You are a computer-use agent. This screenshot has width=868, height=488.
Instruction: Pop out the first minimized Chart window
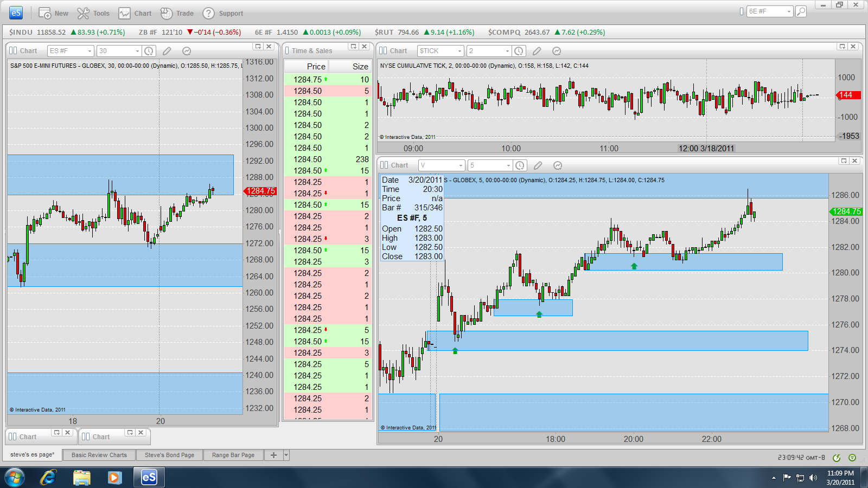[x=56, y=432]
